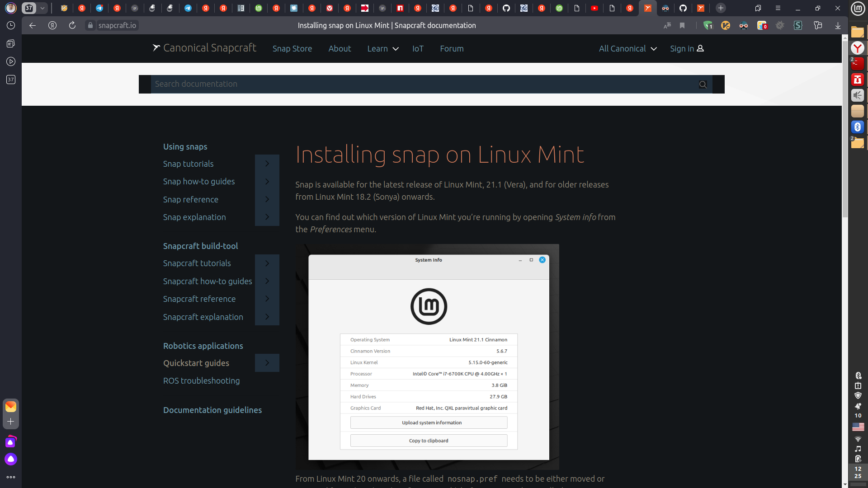Open the ROS troubleshooting link
This screenshot has height=488, width=868.
201,380
